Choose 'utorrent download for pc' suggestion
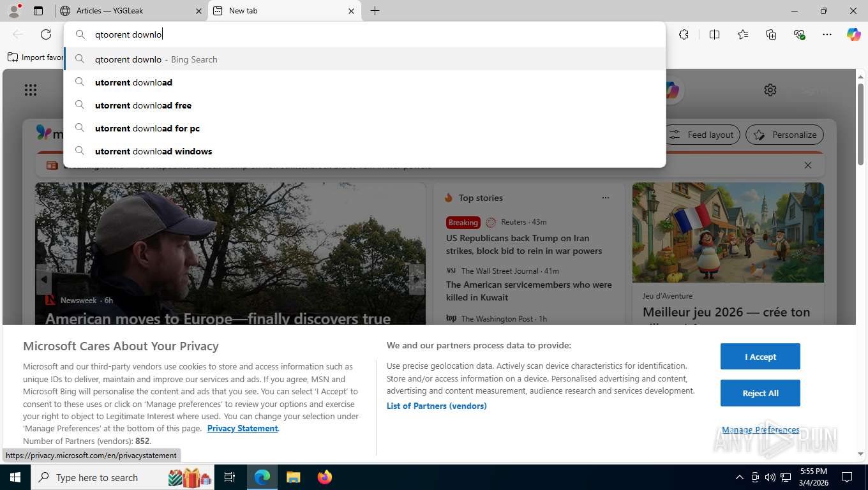This screenshot has height=490, width=868. click(x=364, y=128)
